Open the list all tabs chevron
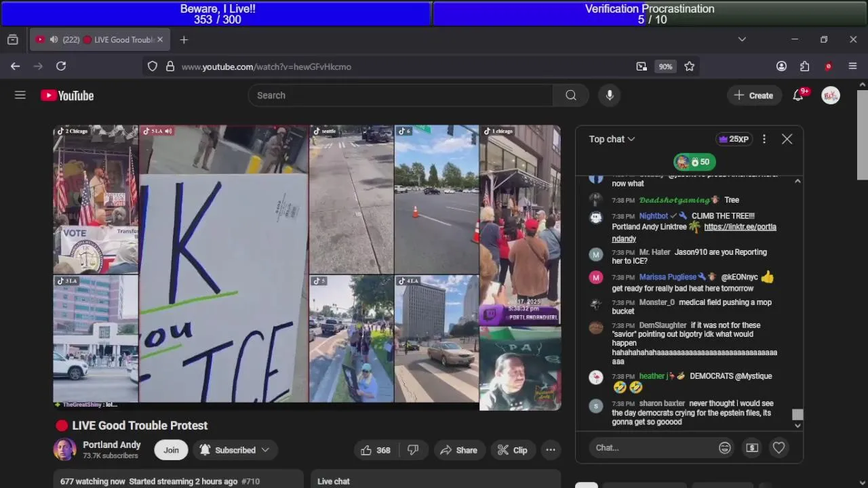The image size is (868, 488). tap(742, 39)
